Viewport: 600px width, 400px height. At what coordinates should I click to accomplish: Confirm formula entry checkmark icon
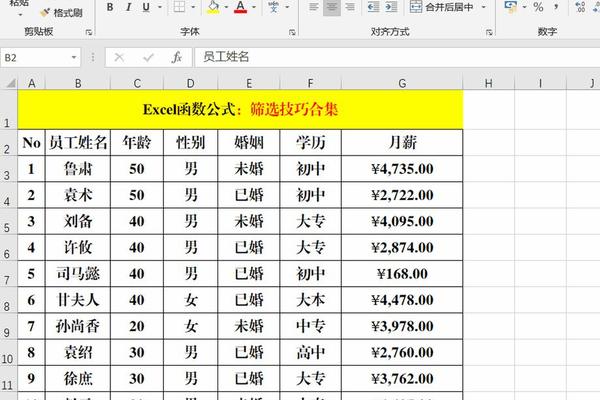coord(148,58)
